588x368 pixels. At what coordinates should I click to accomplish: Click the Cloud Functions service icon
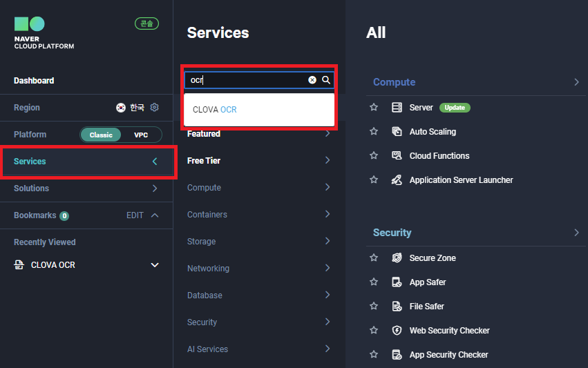[397, 155]
